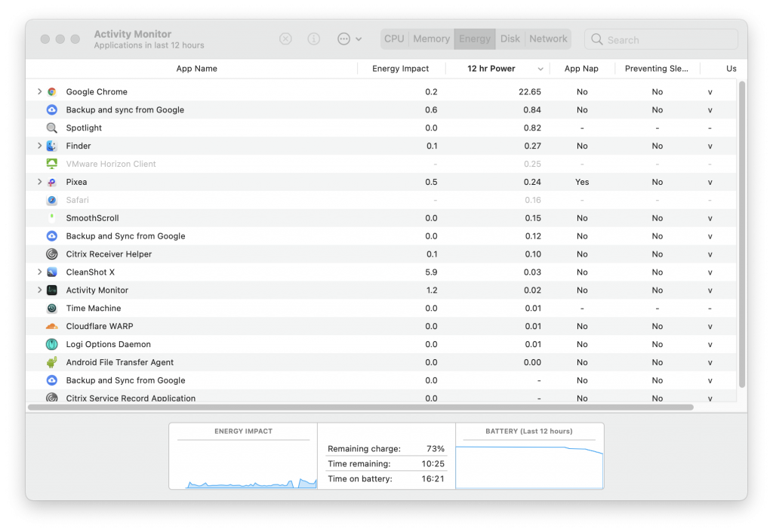Screen dimensions: 773x532
Task: Select the greyed-out Safari row name
Action: pyautogui.click(x=78, y=200)
